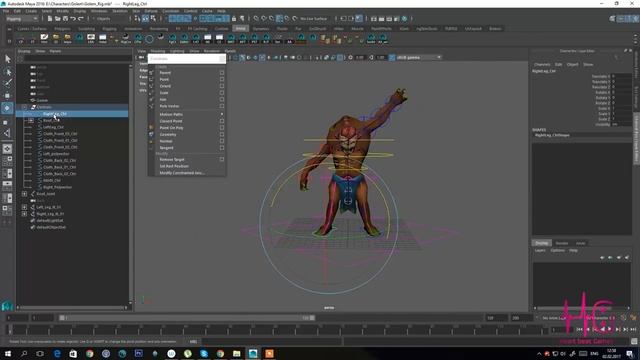Click the Maya home icon at bottom-left

tap(7, 306)
